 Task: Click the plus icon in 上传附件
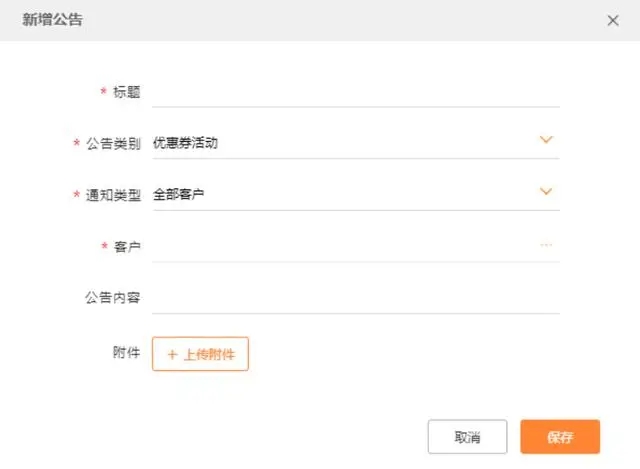(x=172, y=354)
